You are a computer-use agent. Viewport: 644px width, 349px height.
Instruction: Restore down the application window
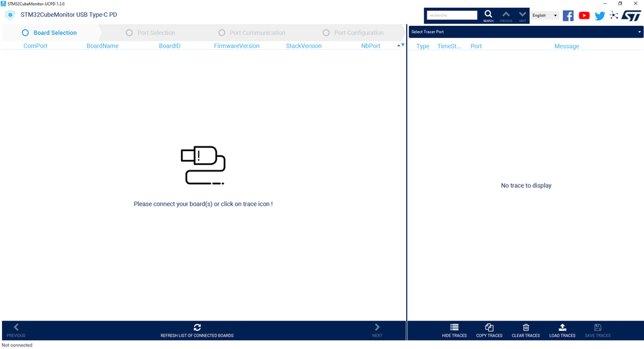620,3
